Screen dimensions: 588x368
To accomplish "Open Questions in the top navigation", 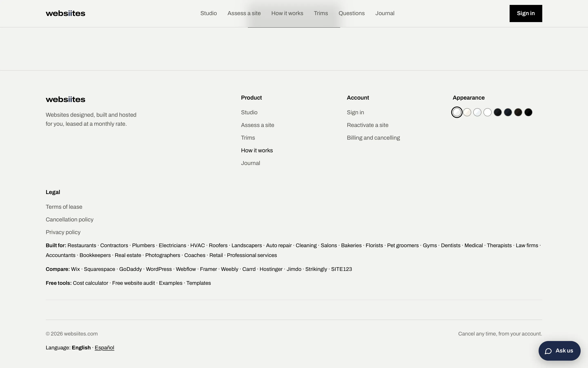I will (352, 13).
